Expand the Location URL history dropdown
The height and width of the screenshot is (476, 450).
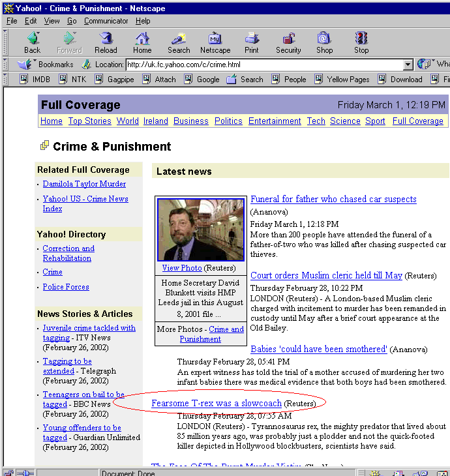pos(408,65)
